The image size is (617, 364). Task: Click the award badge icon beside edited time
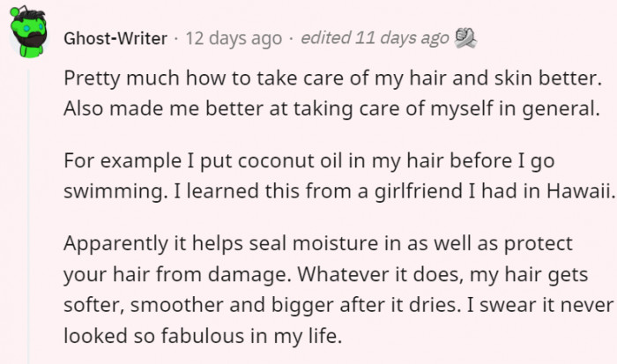pos(465,38)
